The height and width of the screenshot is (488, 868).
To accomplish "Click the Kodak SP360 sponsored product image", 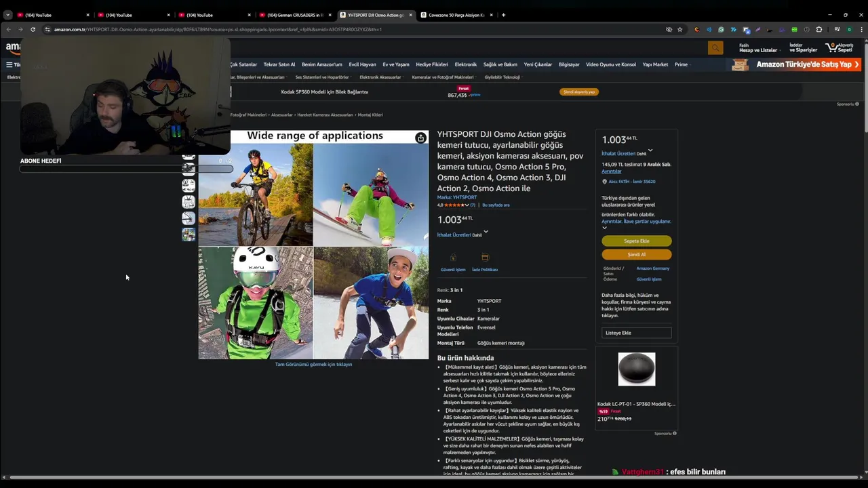I will click(x=636, y=369).
